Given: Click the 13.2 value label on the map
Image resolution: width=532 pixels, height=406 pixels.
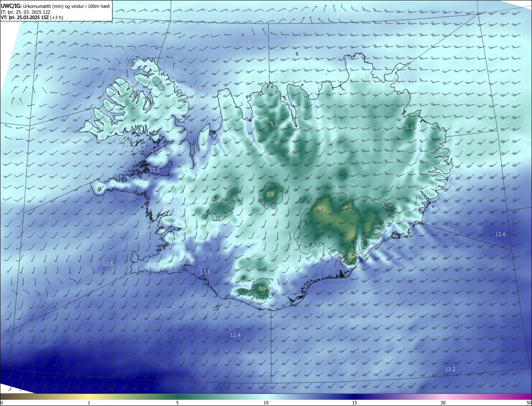Looking at the screenshot, I should (x=450, y=369).
